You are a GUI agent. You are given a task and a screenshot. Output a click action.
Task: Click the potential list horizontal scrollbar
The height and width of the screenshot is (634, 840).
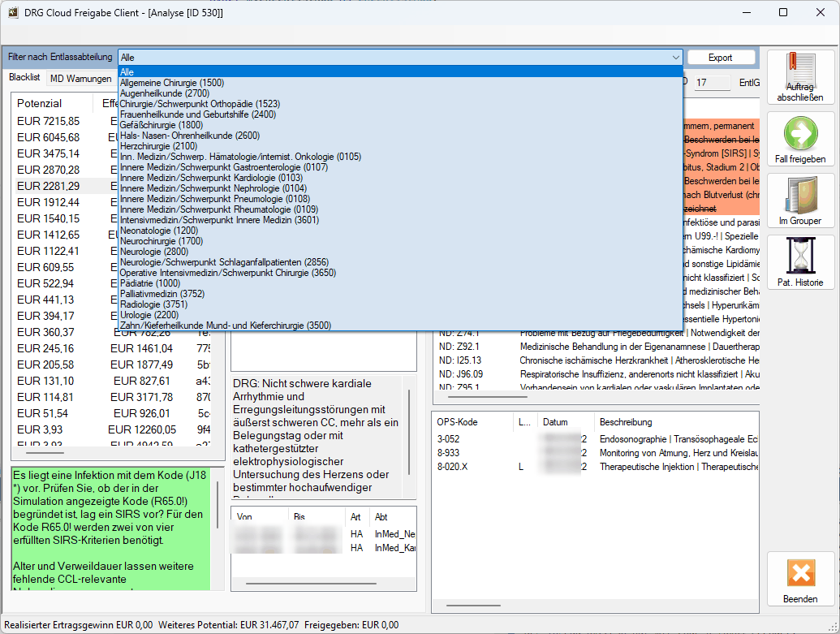point(45,453)
